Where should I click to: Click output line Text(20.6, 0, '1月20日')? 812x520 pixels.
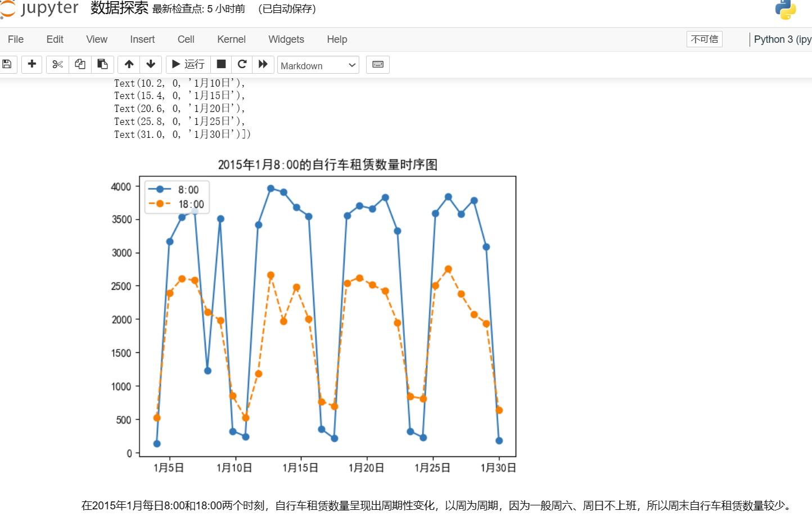click(x=180, y=109)
